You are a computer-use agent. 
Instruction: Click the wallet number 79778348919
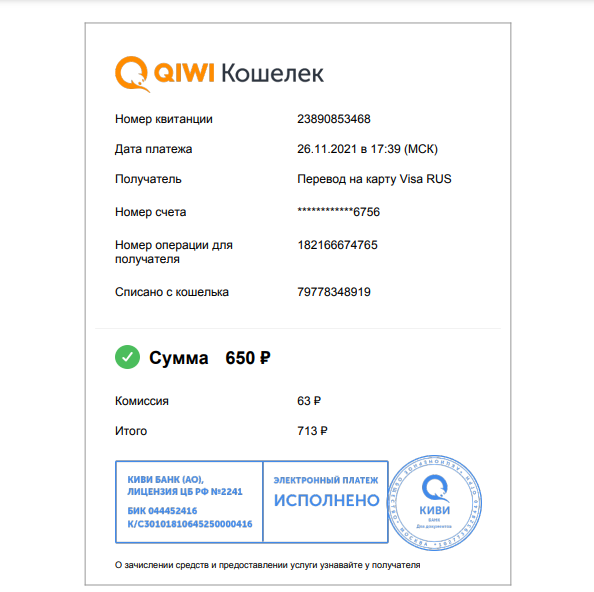pyautogui.click(x=334, y=292)
